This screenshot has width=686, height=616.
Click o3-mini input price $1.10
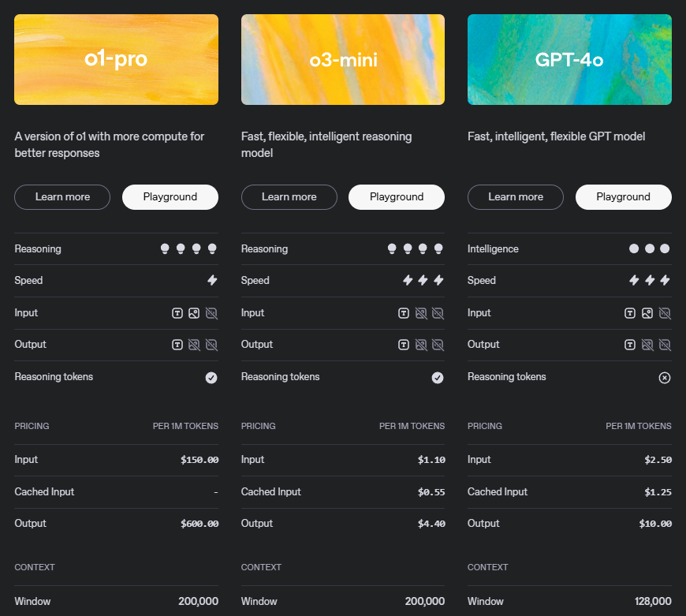(x=431, y=460)
